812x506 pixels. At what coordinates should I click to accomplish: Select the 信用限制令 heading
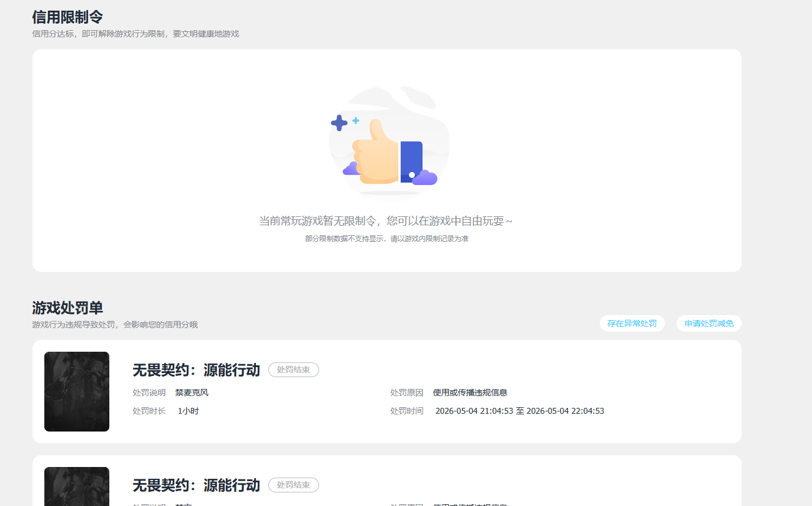tap(67, 17)
